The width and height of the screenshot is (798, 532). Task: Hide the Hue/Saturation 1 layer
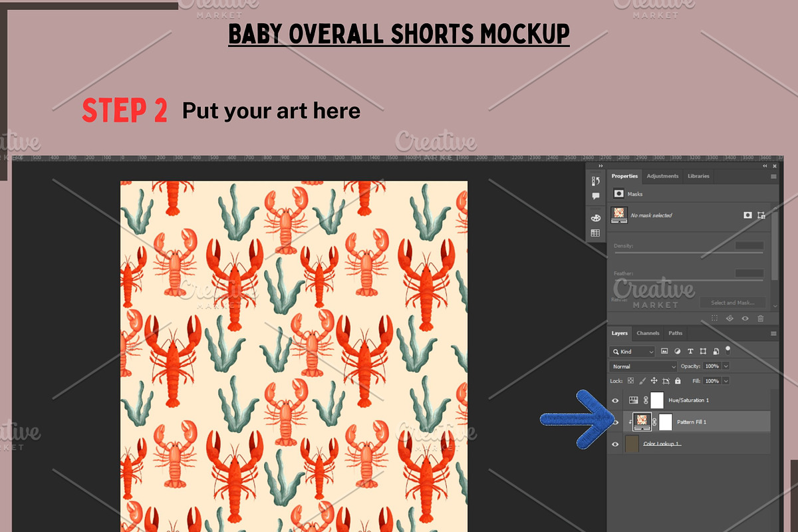pos(615,400)
